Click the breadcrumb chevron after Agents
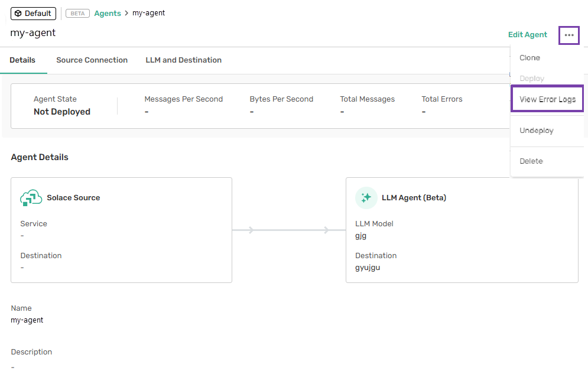Image resolution: width=588 pixels, height=384 pixels. coord(126,13)
